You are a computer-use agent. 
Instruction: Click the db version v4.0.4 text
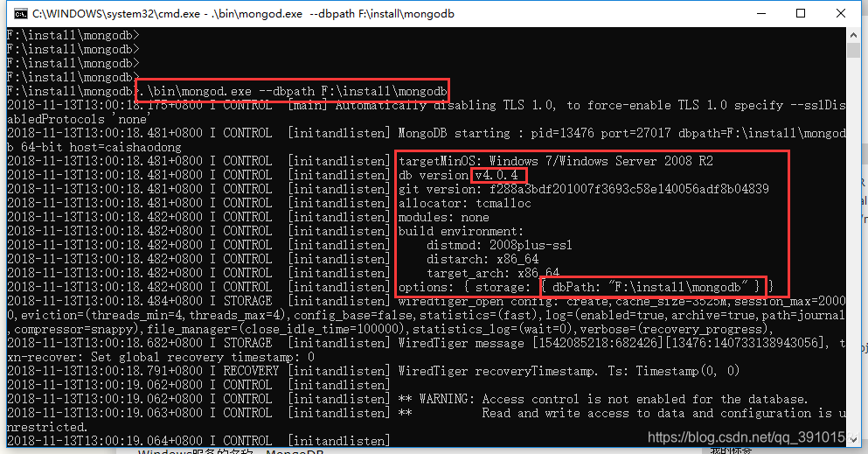pyautogui.click(x=458, y=176)
